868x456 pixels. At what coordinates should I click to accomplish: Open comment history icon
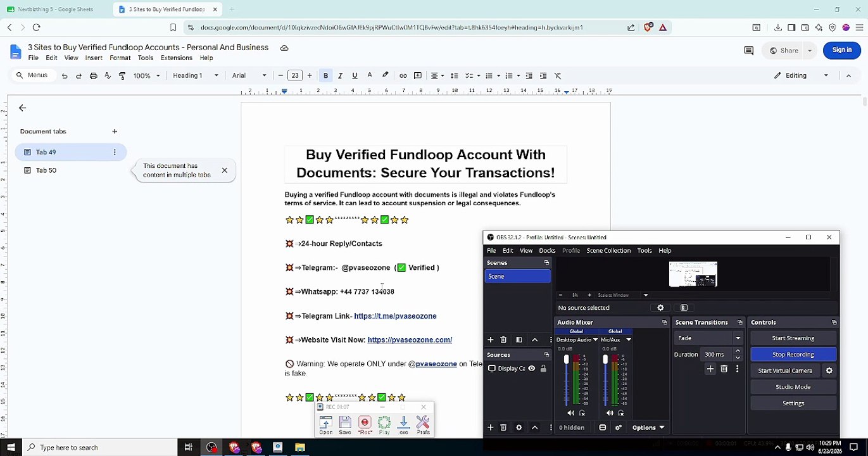coord(748,51)
